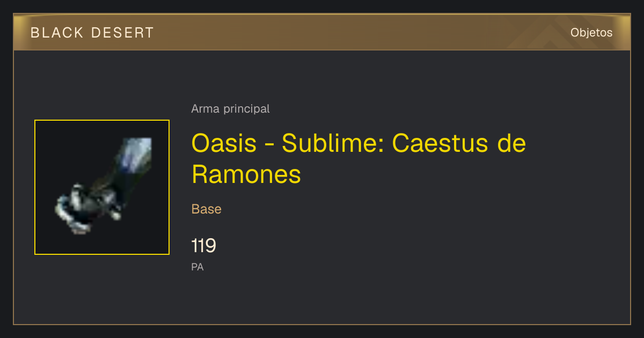Image resolution: width=644 pixels, height=338 pixels.
Task: Open the BLACK DESERT header title
Action: point(92,33)
